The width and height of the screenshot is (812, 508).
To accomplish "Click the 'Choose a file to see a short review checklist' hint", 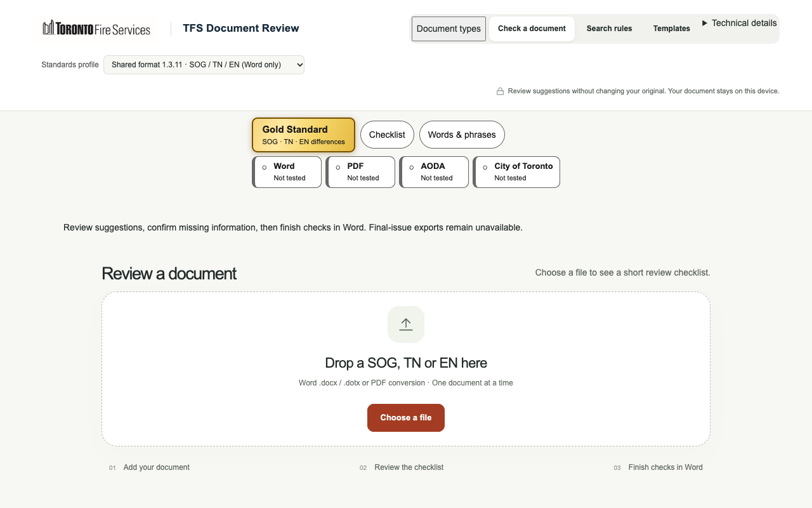I will 622,272.
